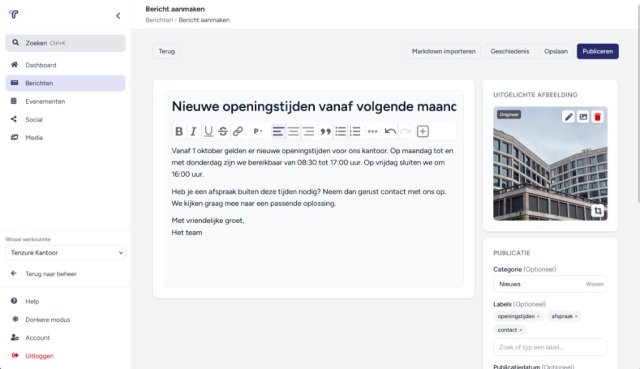This screenshot has width=640, height=369.
Task: Remove the contact label
Action: pyautogui.click(x=520, y=330)
